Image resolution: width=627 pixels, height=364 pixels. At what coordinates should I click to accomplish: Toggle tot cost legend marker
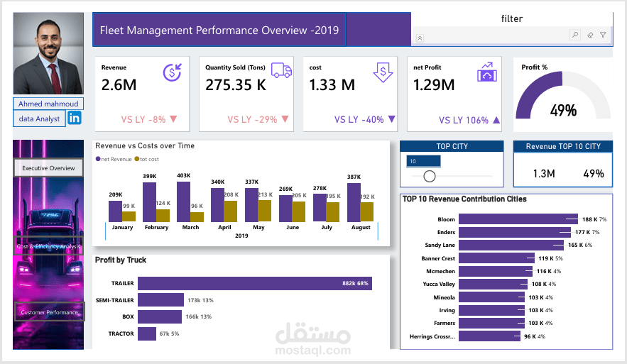(137, 159)
